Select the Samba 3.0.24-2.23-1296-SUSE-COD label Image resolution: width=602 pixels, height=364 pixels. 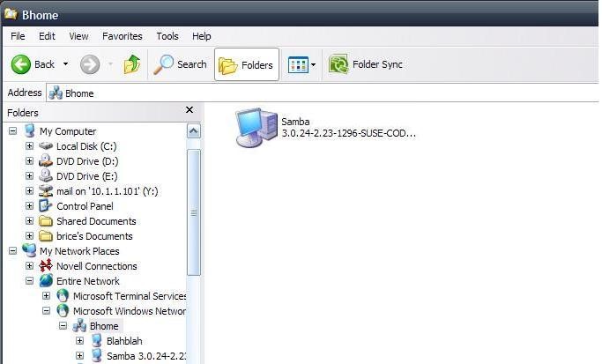[x=348, y=128]
